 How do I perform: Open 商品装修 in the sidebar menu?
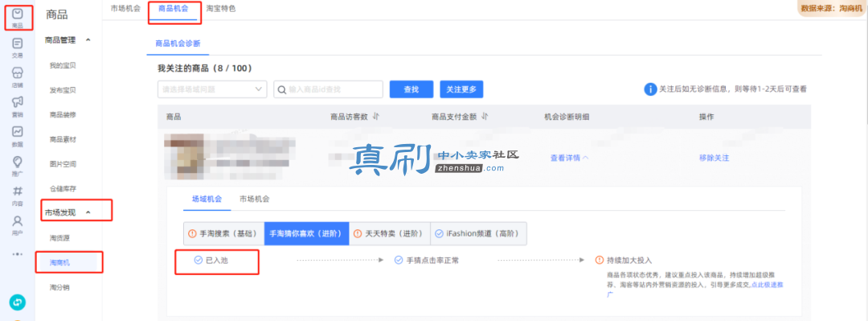63,115
